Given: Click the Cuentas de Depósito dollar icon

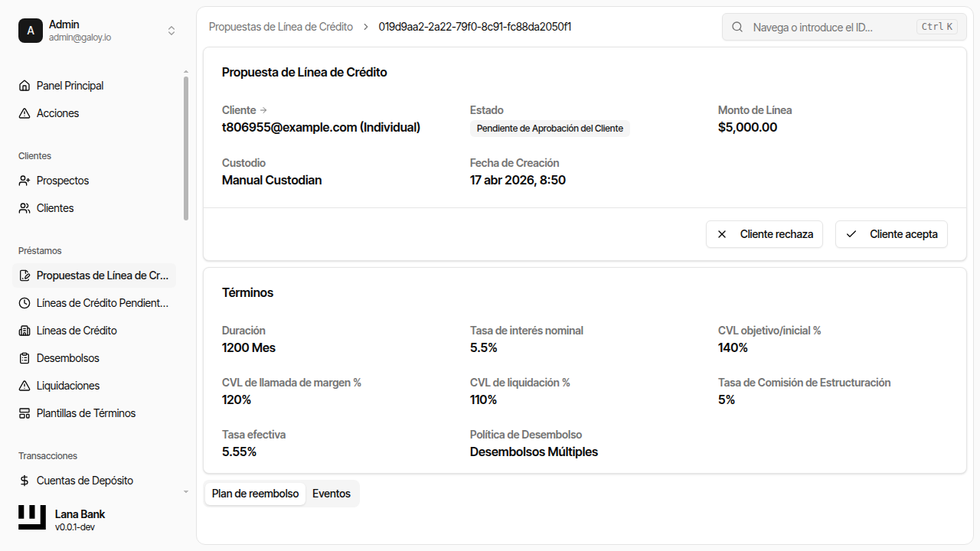Looking at the screenshot, I should point(24,481).
